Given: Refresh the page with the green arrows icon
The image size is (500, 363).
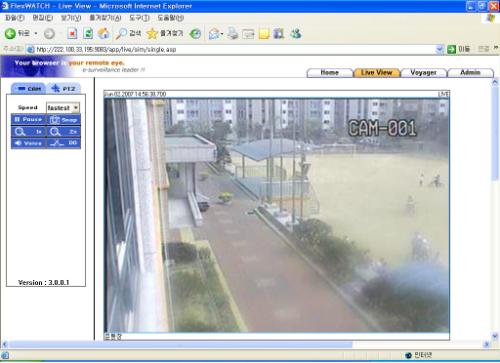Looking at the screenshot, I should pyautogui.click(x=88, y=33).
